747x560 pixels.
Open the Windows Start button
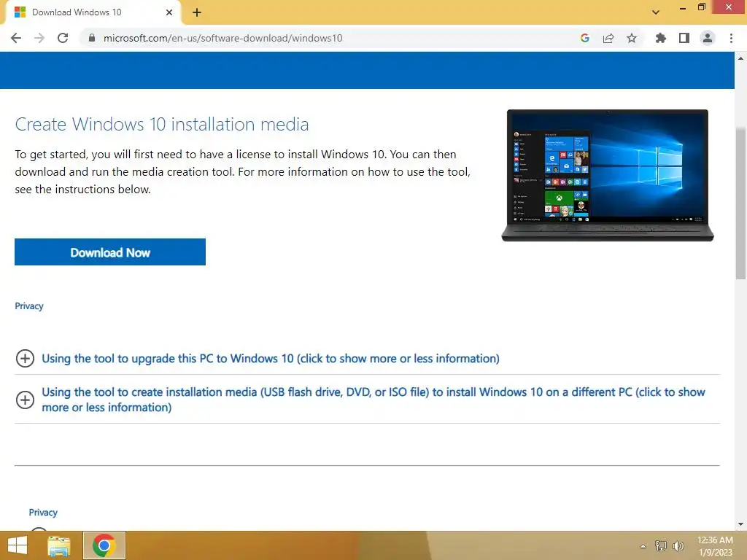[18, 545]
